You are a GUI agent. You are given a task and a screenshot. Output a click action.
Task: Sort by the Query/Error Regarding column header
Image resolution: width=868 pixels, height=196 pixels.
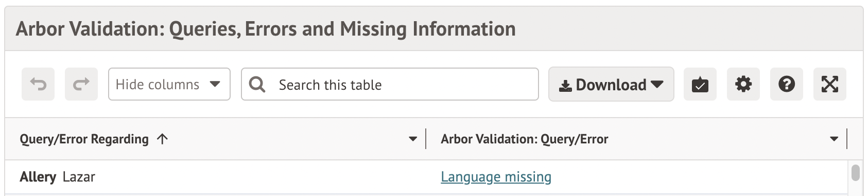point(84,139)
